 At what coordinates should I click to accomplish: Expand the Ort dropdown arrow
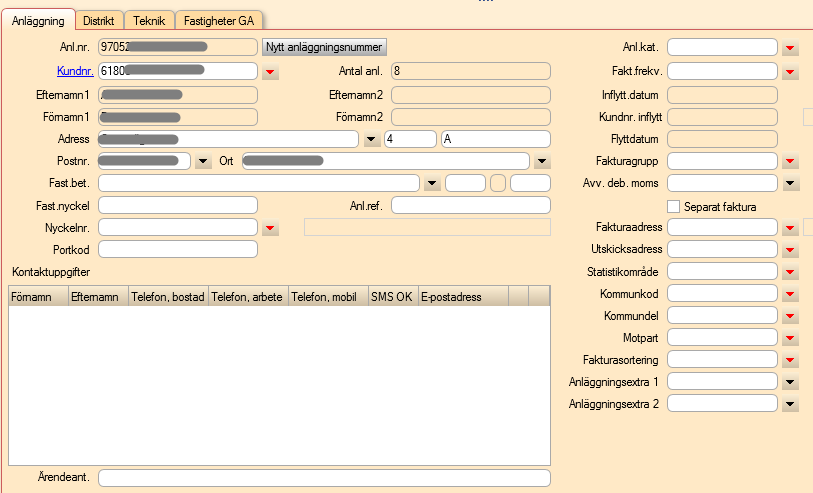(542, 162)
